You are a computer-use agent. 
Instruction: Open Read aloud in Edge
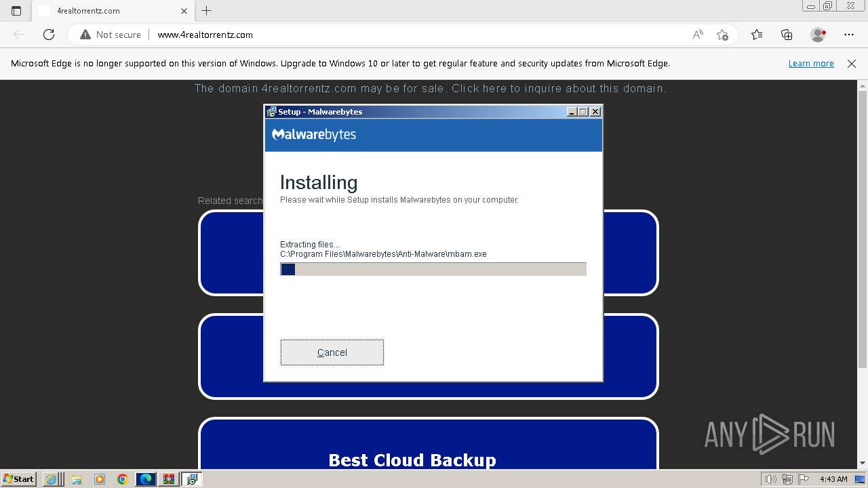[x=698, y=35]
